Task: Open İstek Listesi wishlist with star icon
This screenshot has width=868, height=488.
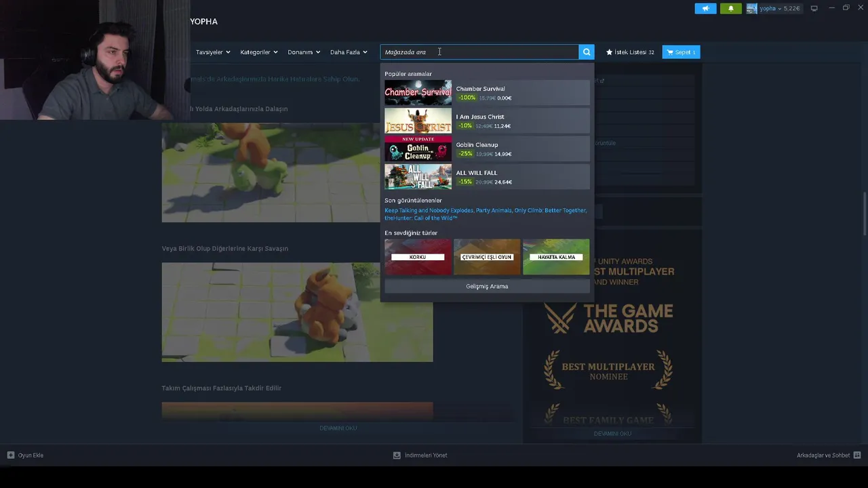Action: coord(630,52)
